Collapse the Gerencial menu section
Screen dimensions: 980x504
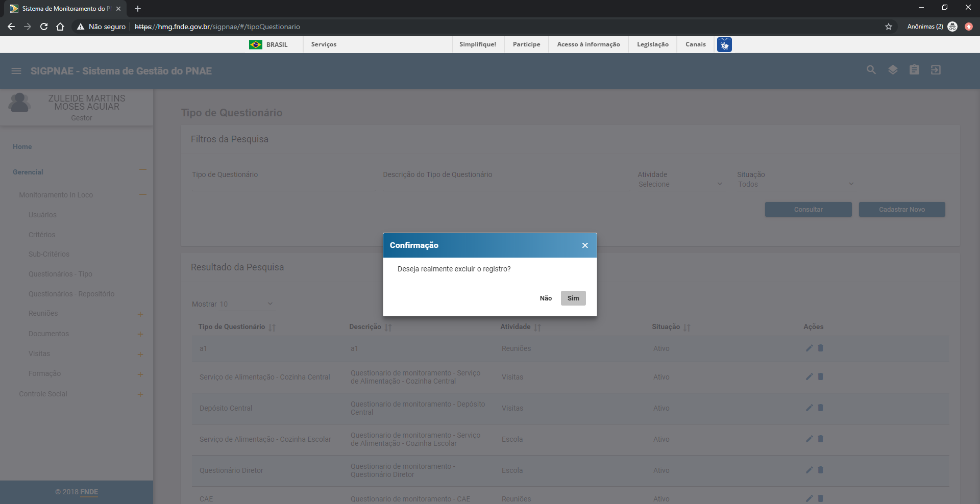pos(143,170)
